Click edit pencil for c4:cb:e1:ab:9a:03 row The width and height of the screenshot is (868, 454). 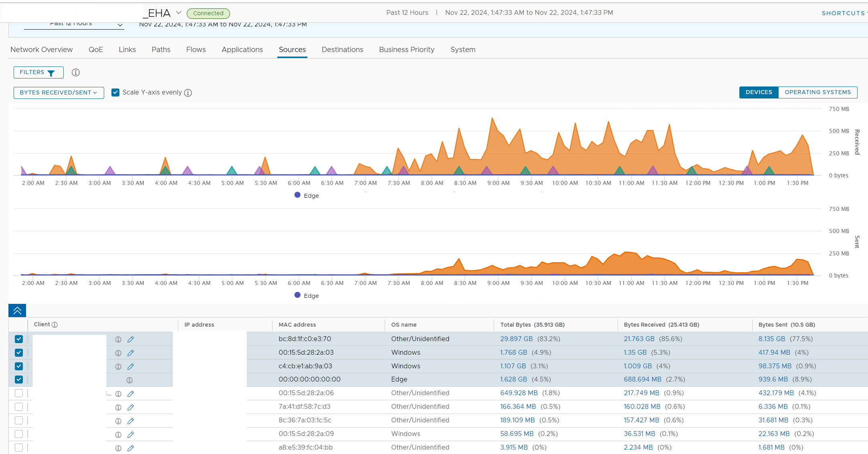pos(131,367)
